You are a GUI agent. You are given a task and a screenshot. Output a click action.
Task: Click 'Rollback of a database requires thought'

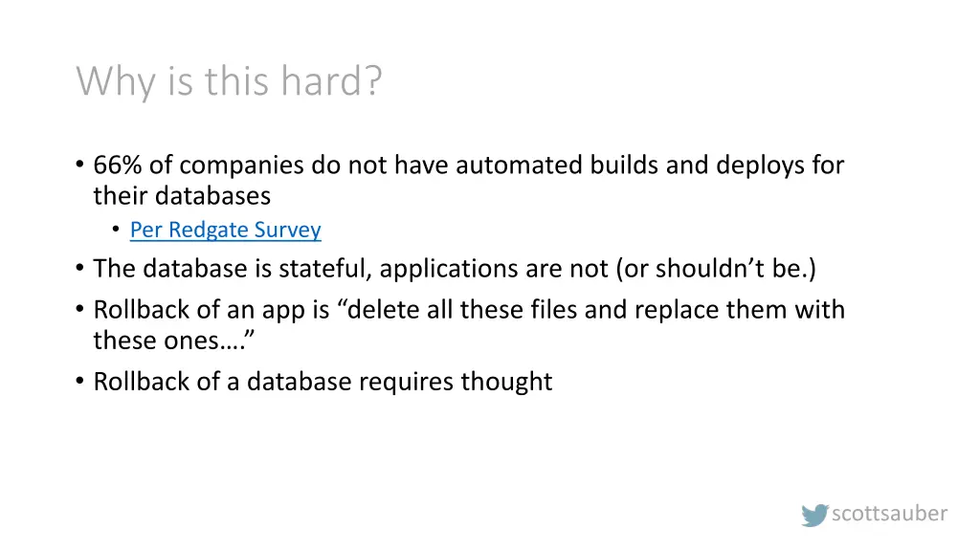click(323, 382)
